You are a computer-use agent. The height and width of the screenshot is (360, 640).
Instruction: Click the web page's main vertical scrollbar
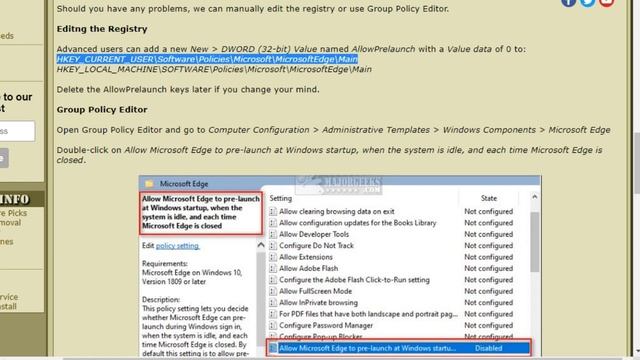click(x=636, y=163)
